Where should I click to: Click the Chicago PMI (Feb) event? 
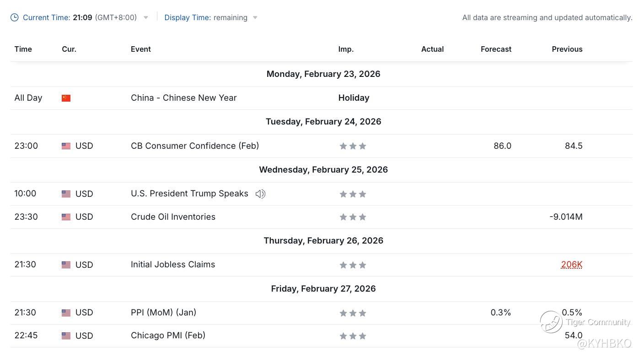[168, 335]
